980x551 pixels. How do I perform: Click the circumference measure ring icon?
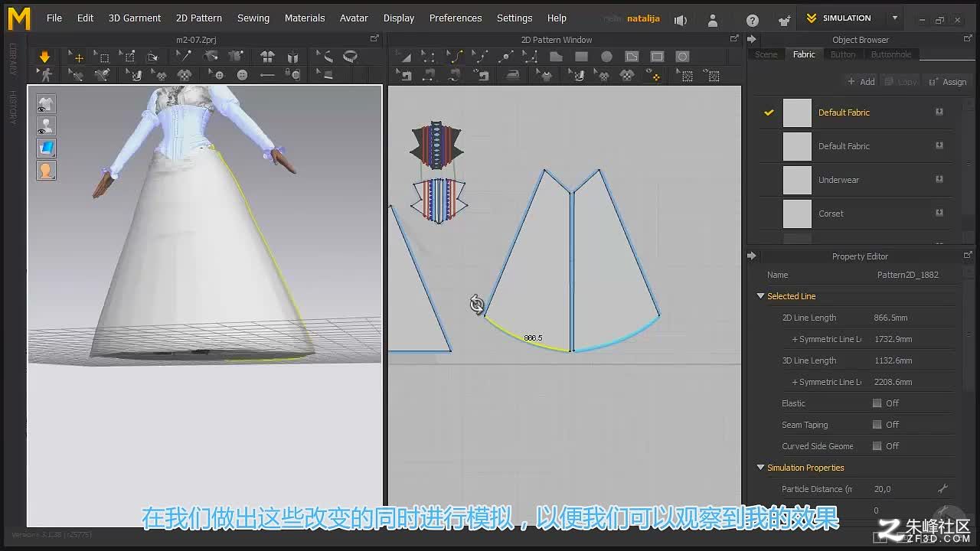[351, 57]
